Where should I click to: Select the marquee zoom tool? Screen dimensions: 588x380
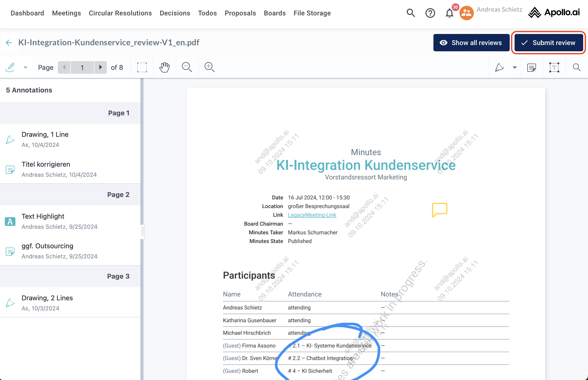point(142,67)
